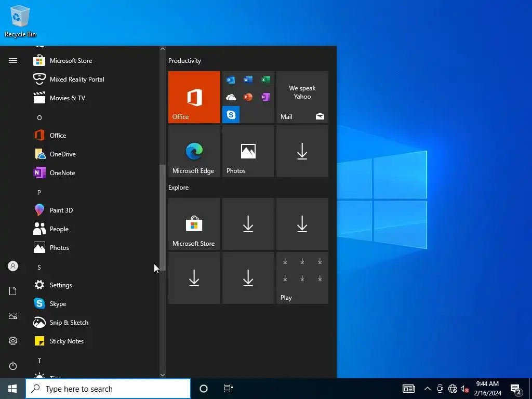
Task: Jump to letter T section header
Action: 39,361
